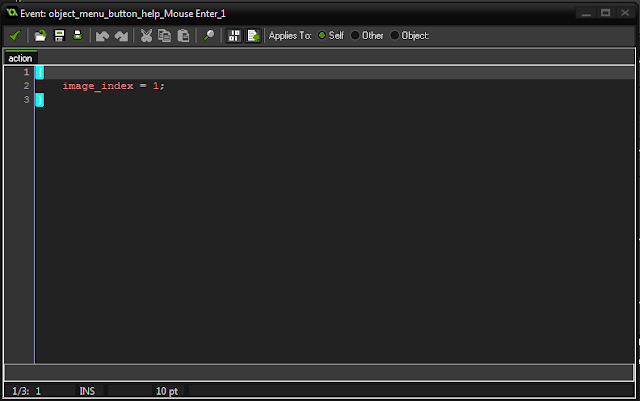The width and height of the screenshot is (640, 401).
Task: Click the green checkmark to confirm code
Action: click(15, 36)
